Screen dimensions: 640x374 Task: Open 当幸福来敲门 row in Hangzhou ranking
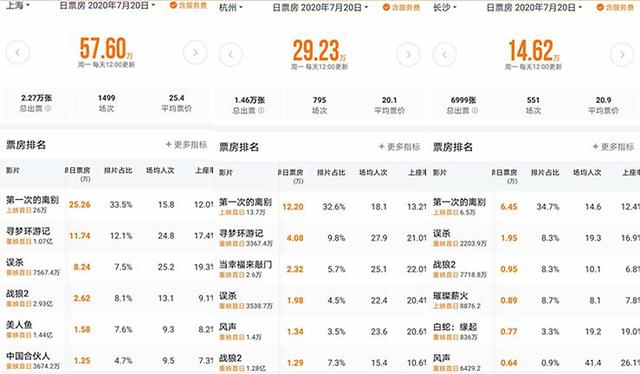pos(320,269)
